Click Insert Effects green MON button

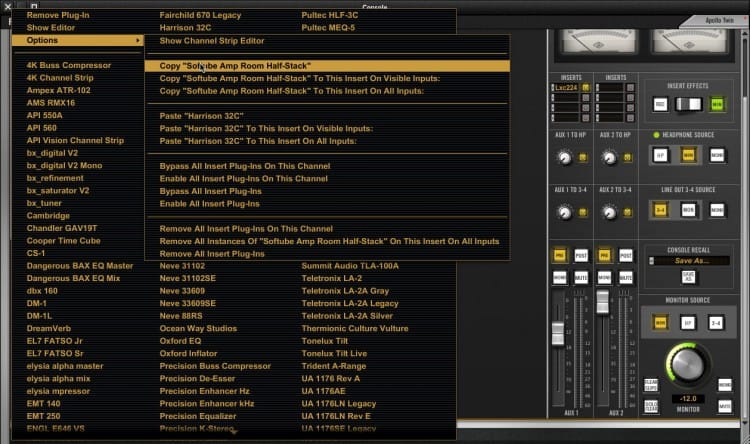pyautogui.click(x=717, y=104)
